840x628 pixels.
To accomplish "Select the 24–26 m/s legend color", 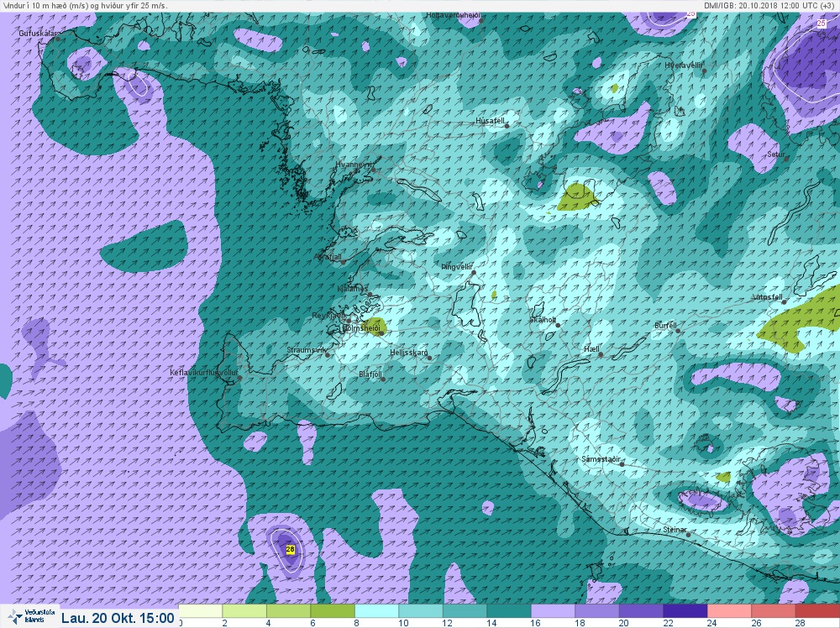I will (730, 611).
